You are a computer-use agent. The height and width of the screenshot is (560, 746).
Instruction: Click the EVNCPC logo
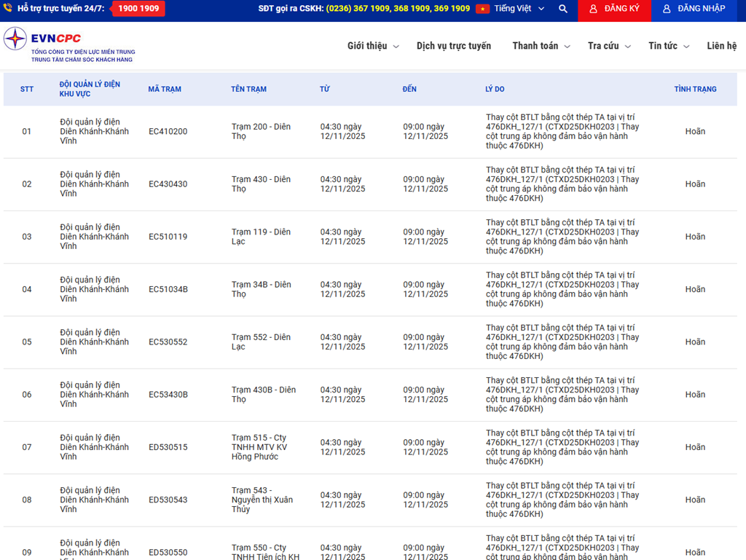(69, 45)
